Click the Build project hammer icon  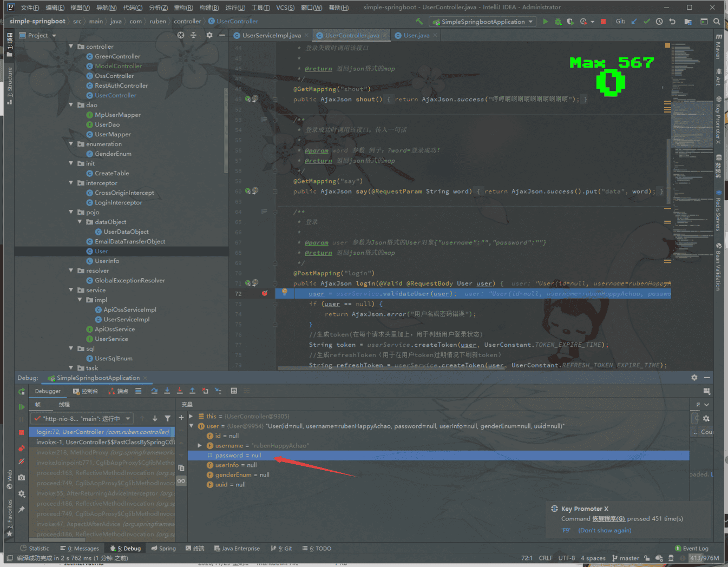[x=419, y=22]
